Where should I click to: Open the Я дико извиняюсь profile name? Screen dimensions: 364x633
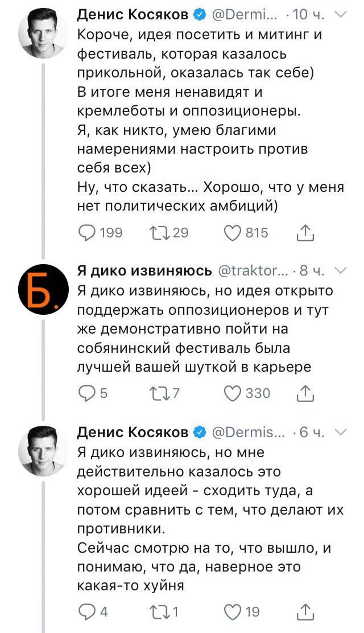click(x=144, y=270)
